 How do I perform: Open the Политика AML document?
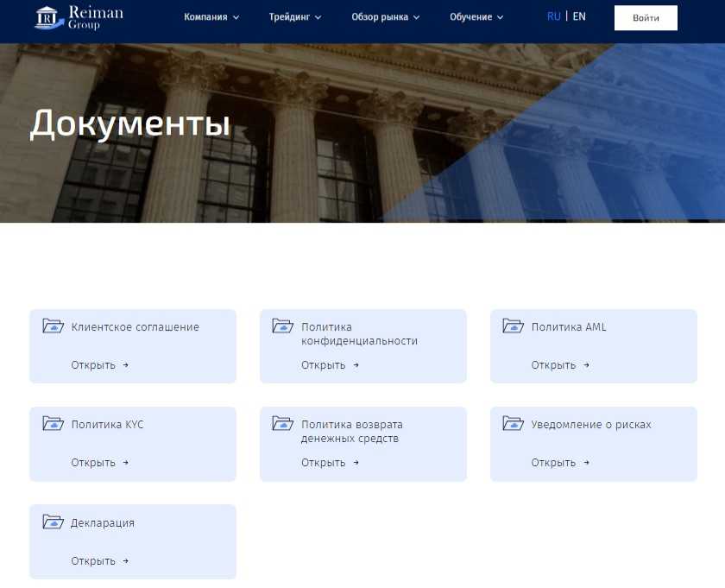[x=560, y=365]
